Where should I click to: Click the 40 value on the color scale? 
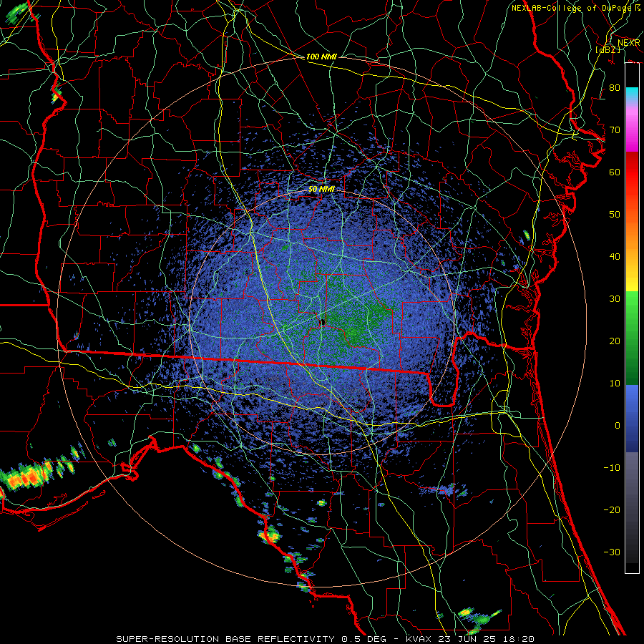(x=615, y=257)
